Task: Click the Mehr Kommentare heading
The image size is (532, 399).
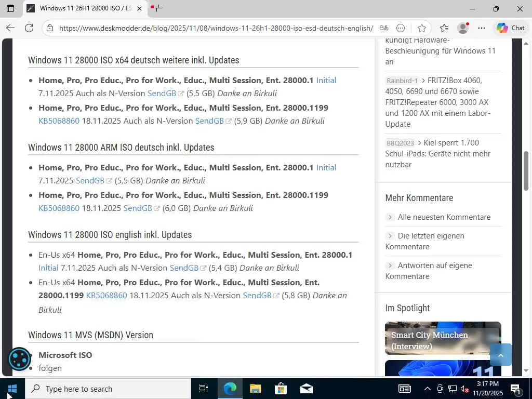Action: (x=419, y=198)
